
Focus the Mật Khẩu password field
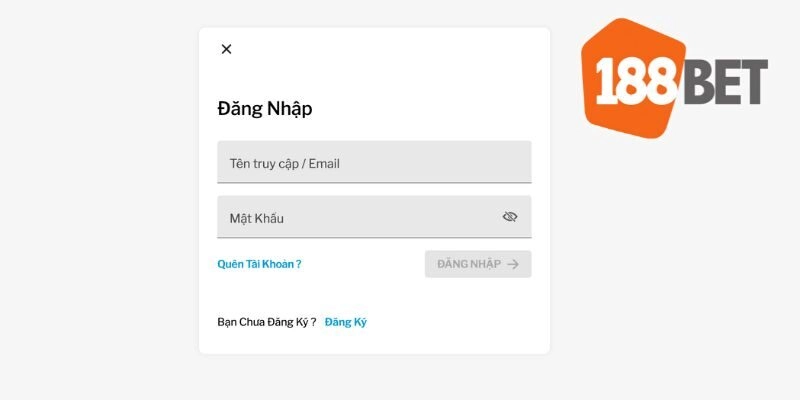click(x=360, y=217)
